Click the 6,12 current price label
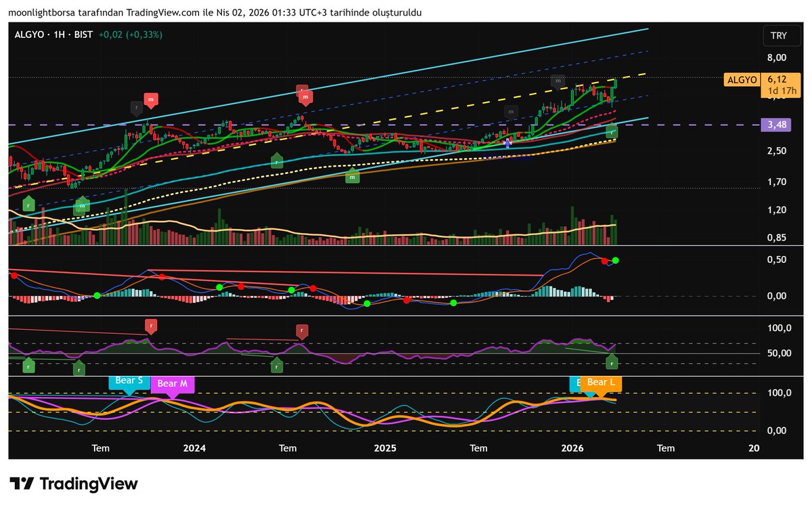The width and height of the screenshot is (812, 508). [777, 79]
